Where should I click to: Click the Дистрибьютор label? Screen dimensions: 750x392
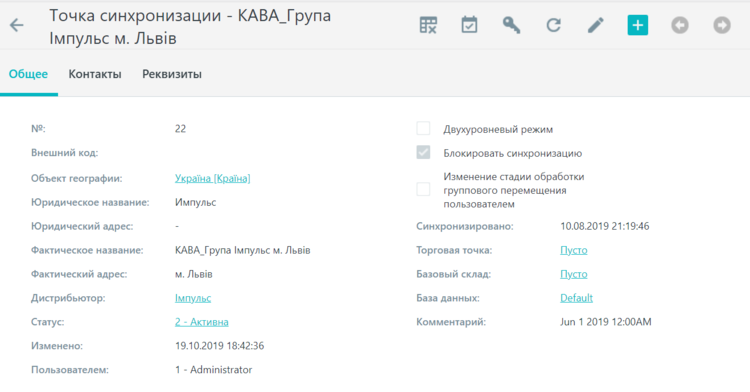point(68,298)
